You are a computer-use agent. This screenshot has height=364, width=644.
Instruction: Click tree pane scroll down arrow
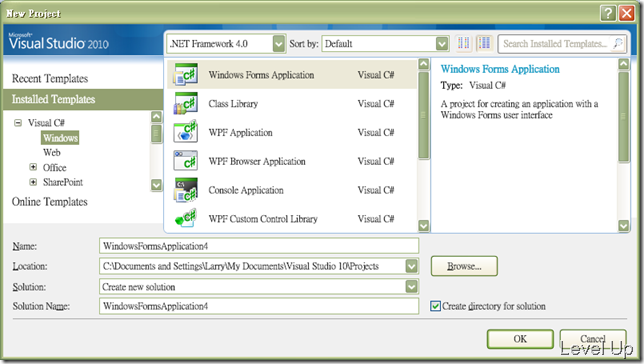pos(156,185)
